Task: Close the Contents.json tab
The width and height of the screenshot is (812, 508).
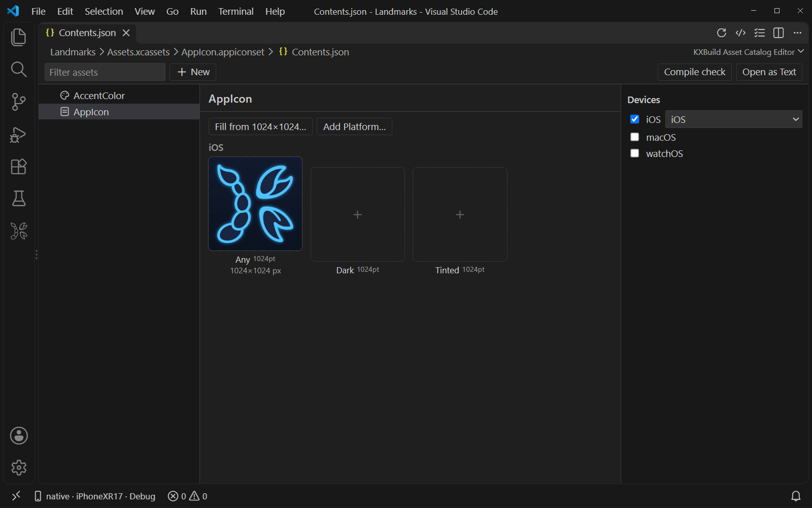Action: point(126,33)
